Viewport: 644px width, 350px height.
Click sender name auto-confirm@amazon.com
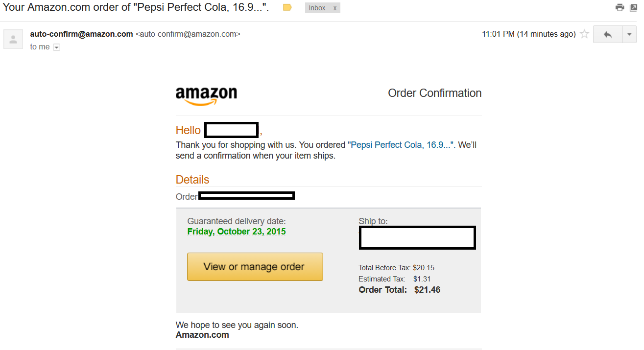[81, 34]
